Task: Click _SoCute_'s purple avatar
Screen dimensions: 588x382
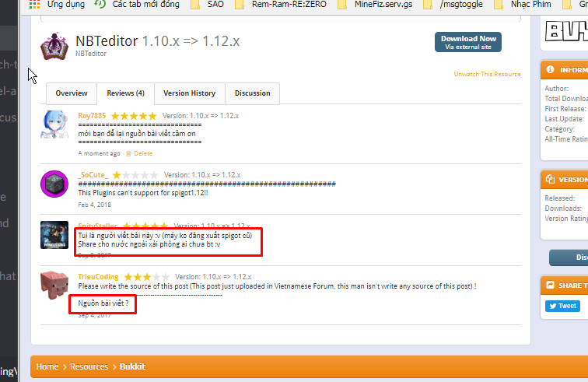Action: pyautogui.click(x=54, y=184)
